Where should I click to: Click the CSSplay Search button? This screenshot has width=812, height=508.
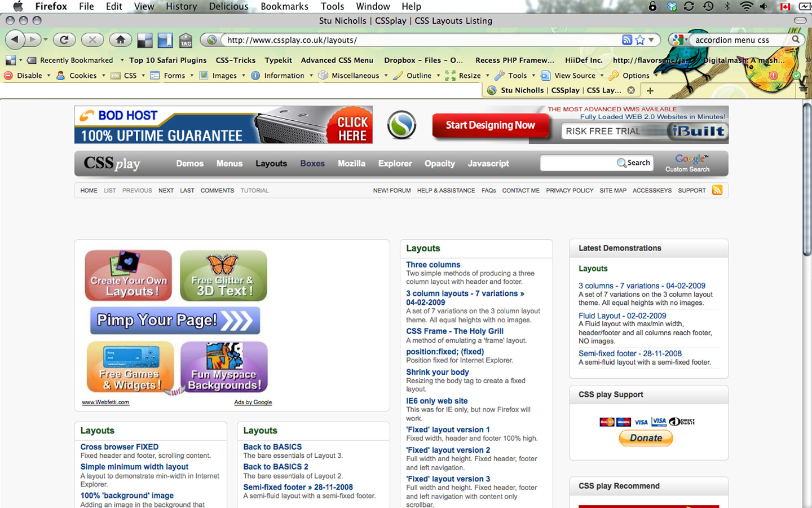[634, 163]
